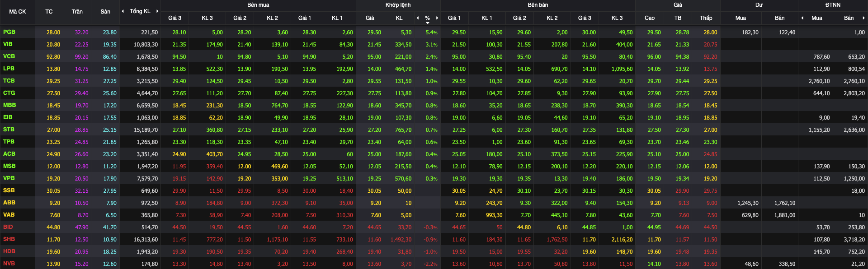Click the Giá 3 header under Bên mua
The width and height of the screenshot is (868, 269).
coord(175,18)
